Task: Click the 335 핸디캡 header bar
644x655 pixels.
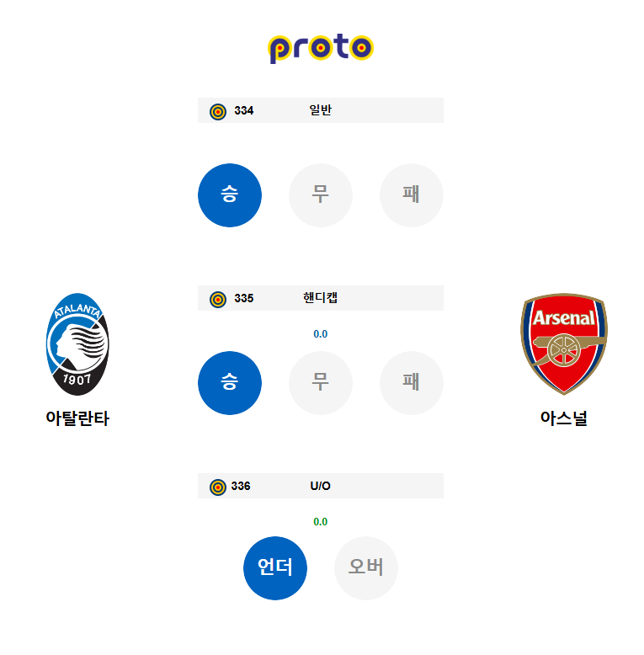Action: pos(321,298)
